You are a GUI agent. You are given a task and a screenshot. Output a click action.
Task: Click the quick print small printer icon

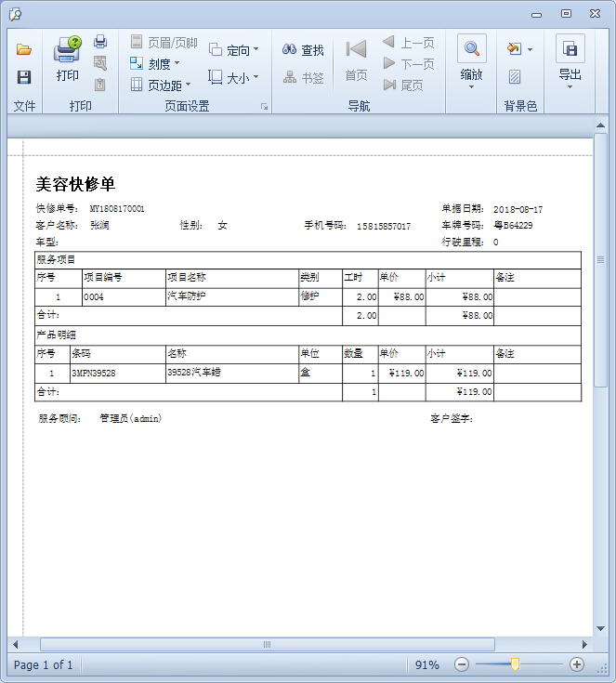(100, 42)
